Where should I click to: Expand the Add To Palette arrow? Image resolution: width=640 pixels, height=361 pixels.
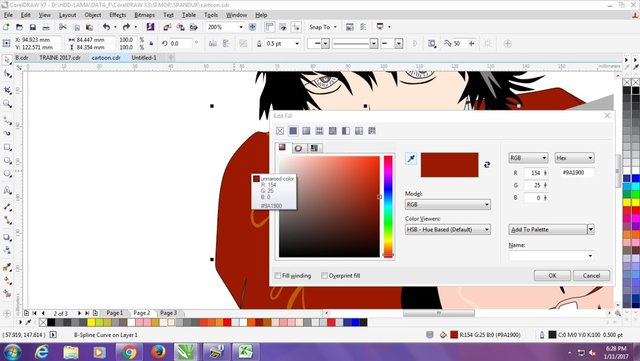point(591,230)
